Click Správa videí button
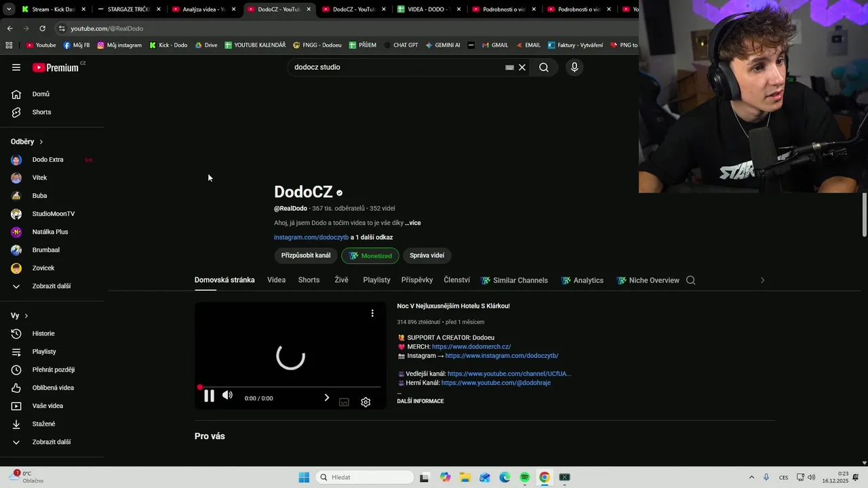The image size is (868, 488). pos(427,256)
